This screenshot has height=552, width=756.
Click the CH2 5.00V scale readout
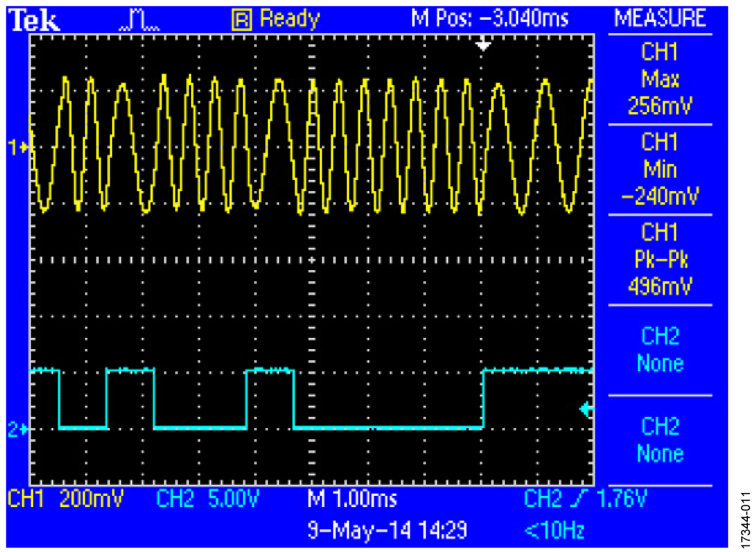pyautogui.click(x=207, y=498)
